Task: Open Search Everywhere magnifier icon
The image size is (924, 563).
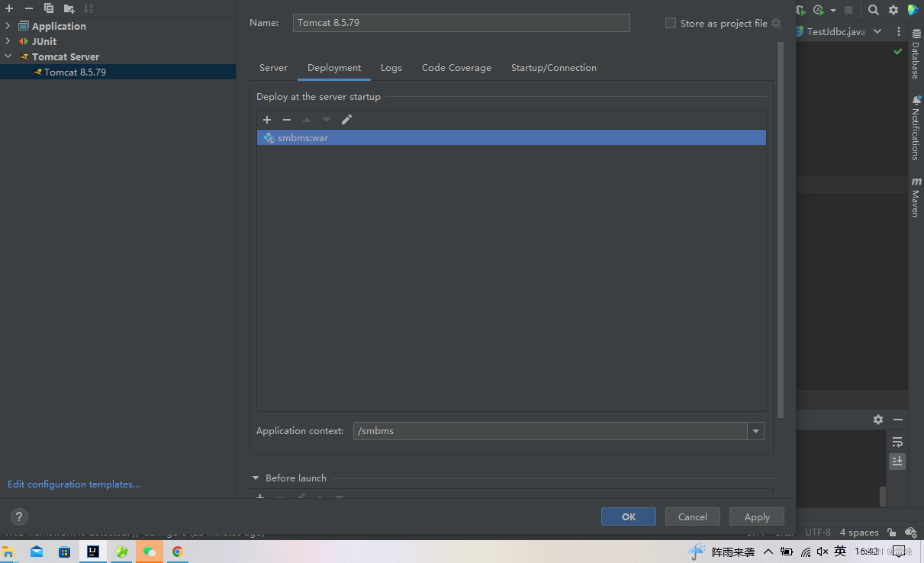Action: click(873, 10)
